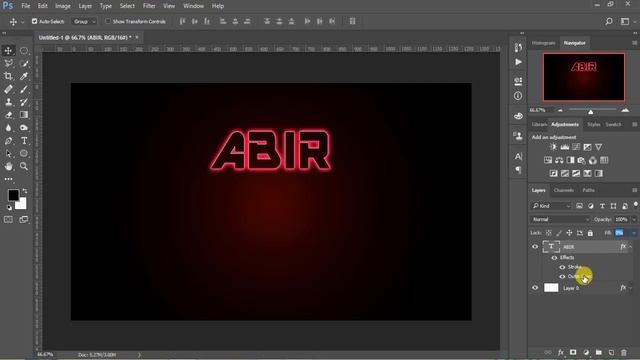Viewport: 640px width, 360px height.
Task: Select the Gradient tool
Action: tap(24, 115)
